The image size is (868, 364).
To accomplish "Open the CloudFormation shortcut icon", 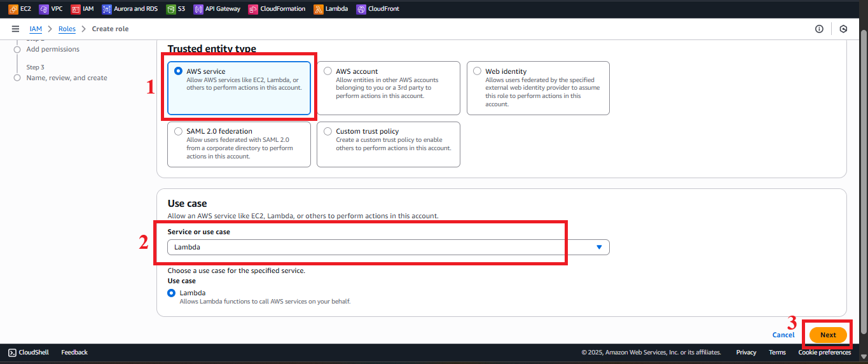I will pyautogui.click(x=253, y=9).
